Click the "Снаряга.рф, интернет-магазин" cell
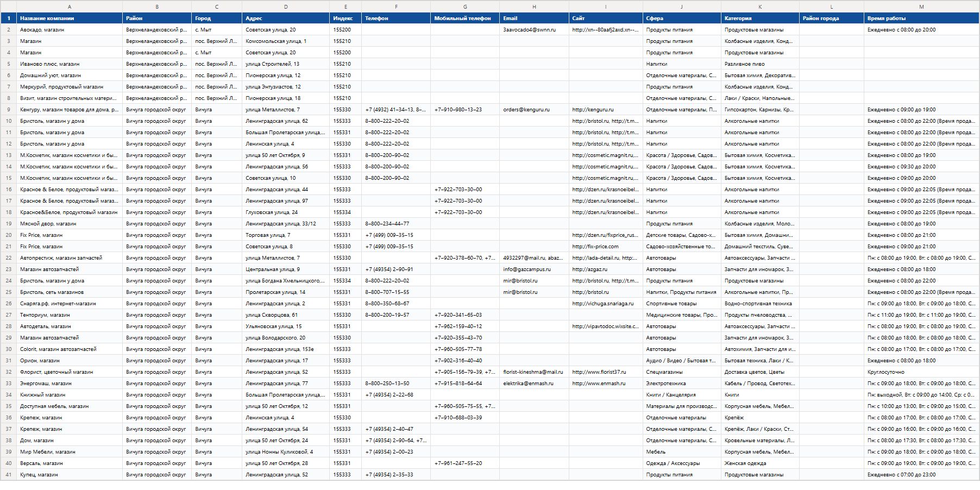980x490 pixels. click(x=70, y=304)
